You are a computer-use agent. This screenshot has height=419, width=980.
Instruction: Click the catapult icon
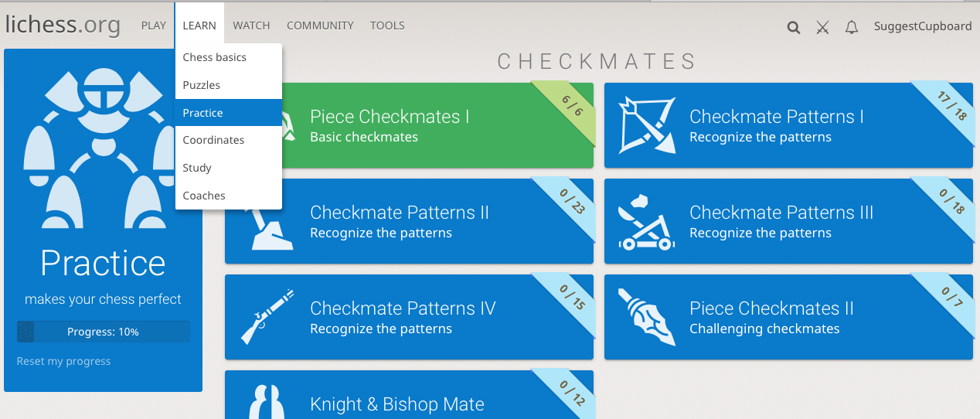(x=648, y=222)
